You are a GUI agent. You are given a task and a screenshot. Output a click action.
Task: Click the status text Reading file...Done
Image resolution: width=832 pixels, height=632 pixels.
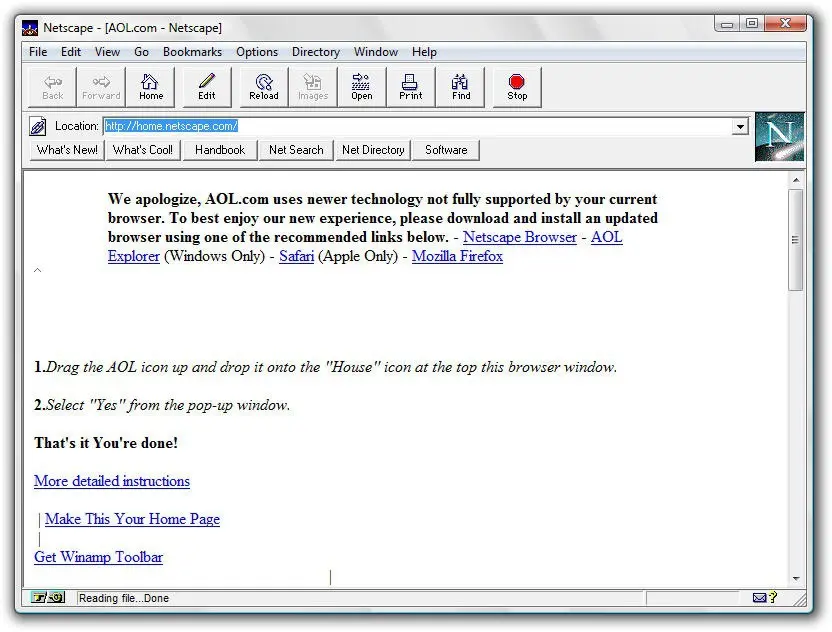coord(124,598)
